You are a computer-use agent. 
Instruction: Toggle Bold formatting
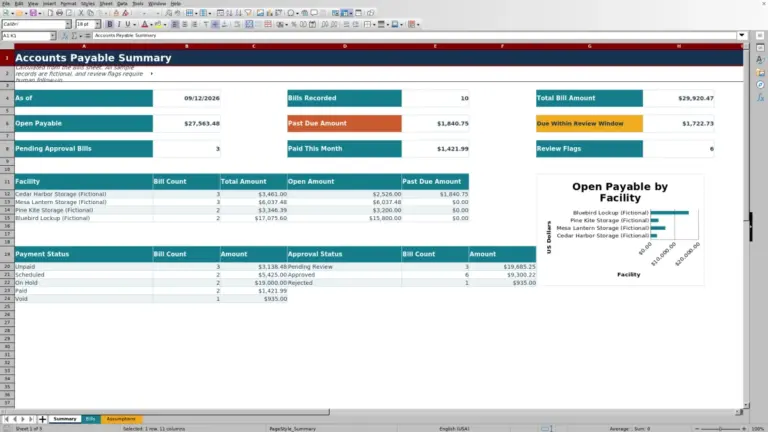(110, 24)
